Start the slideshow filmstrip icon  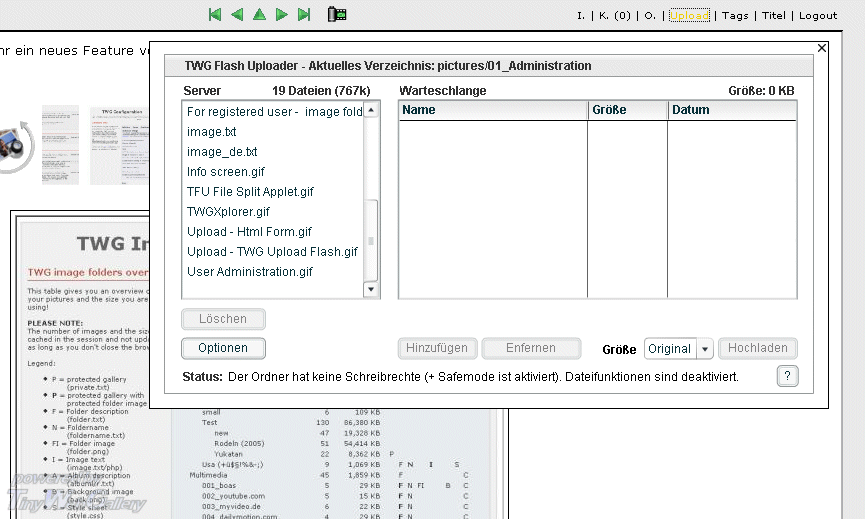[x=337, y=15]
